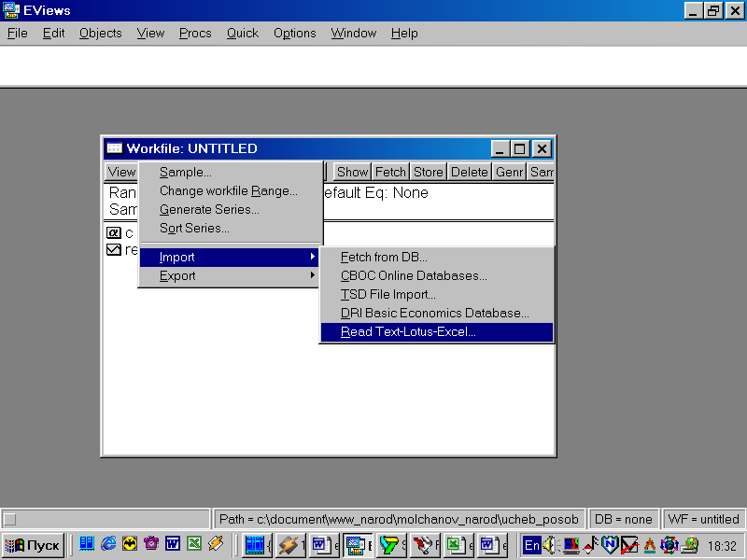Screen dimensions: 747x560
Task: Open the pink telephone quick launch icon
Action: (x=151, y=543)
